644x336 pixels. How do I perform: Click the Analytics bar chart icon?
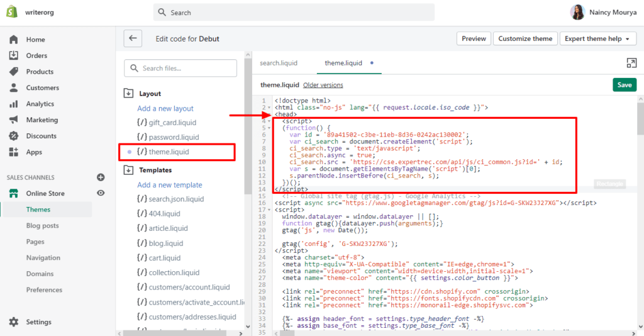(14, 104)
